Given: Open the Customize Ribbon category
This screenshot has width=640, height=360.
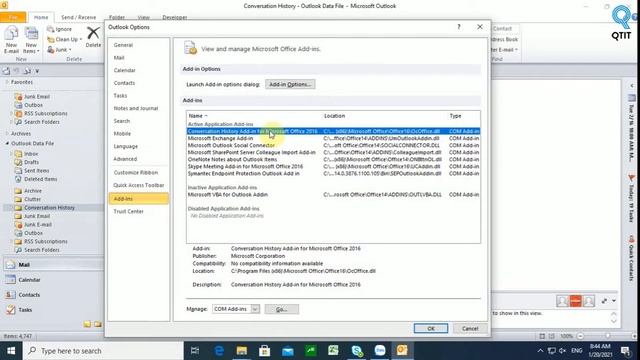Looking at the screenshot, I should [136, 173].
